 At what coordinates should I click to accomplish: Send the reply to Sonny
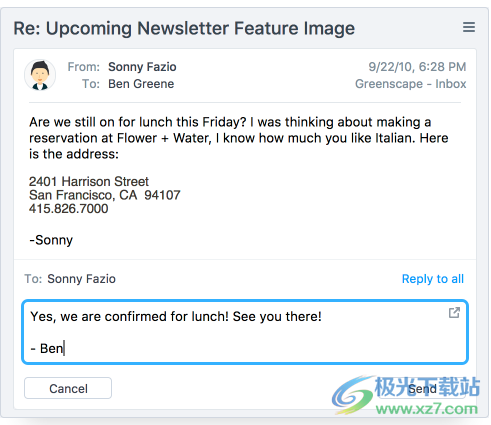point(422,388)
